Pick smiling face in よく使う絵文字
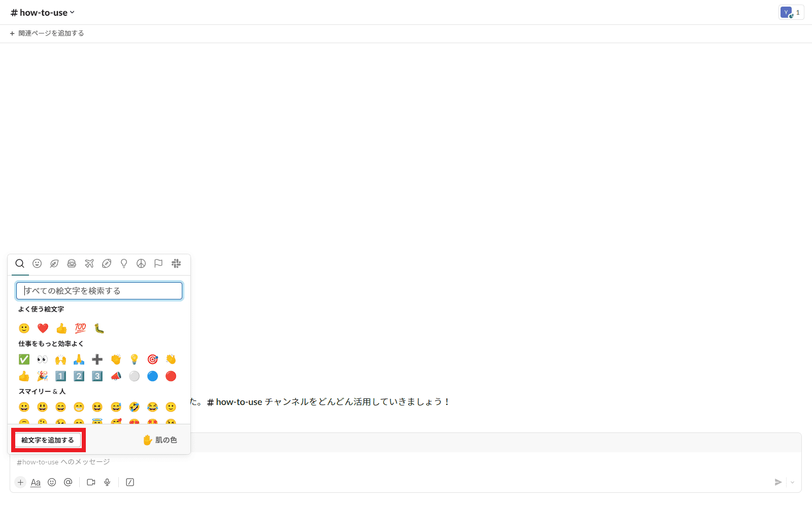 24,328
